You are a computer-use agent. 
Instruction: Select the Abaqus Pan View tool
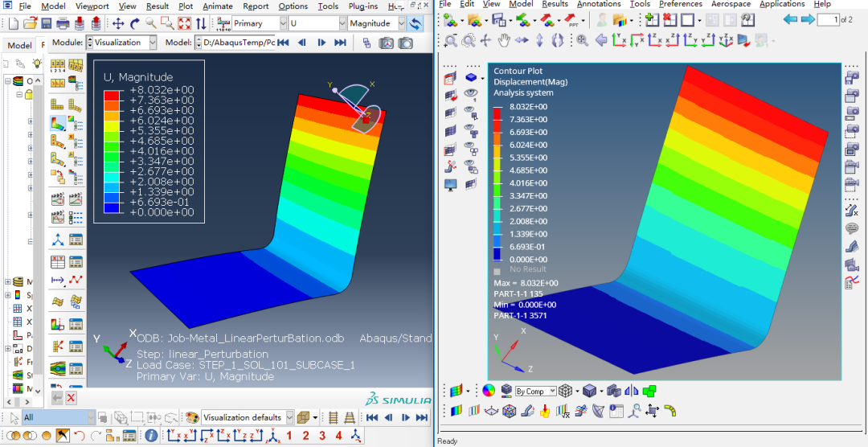118,24
